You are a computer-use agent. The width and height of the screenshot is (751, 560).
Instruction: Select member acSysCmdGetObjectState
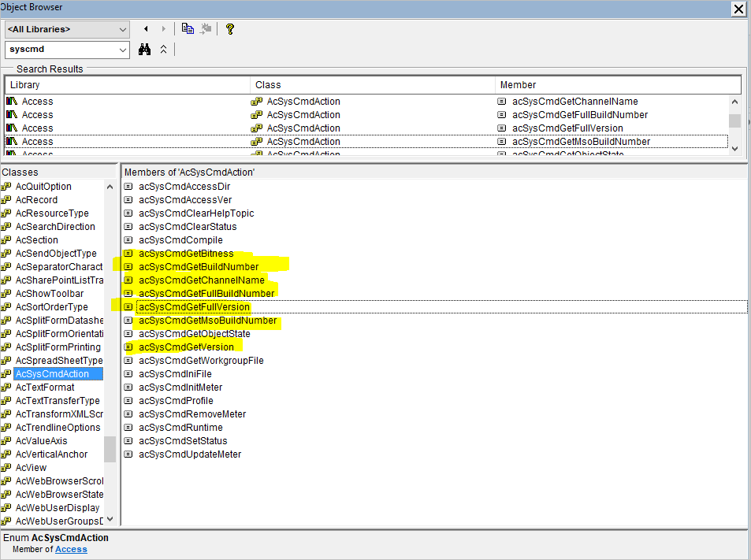click(195, 334)
